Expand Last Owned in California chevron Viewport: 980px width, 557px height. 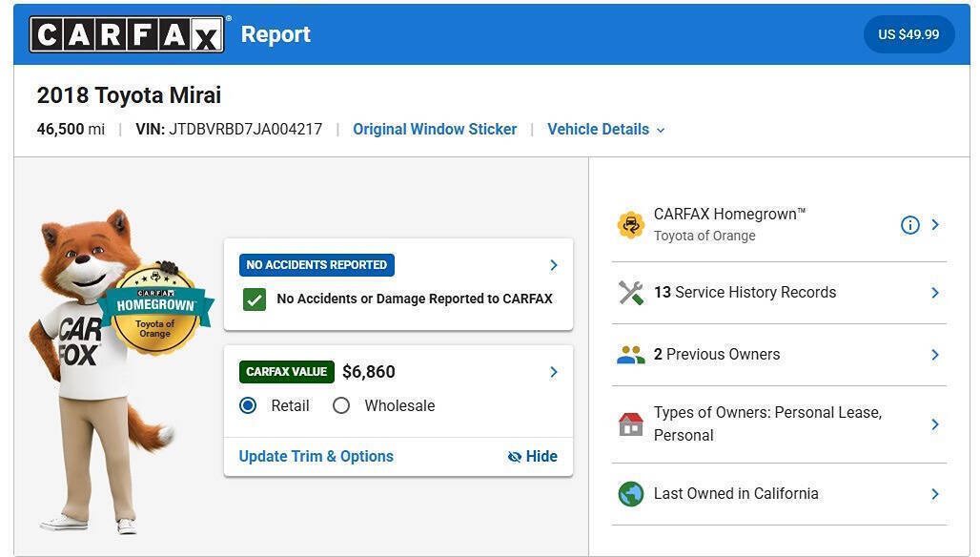(x=935, y=494)
